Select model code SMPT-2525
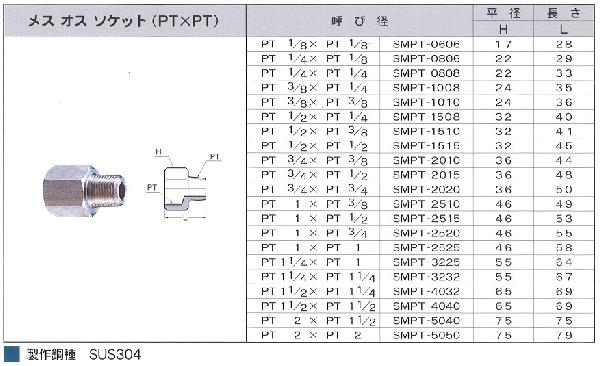 (x=426, y=248)
